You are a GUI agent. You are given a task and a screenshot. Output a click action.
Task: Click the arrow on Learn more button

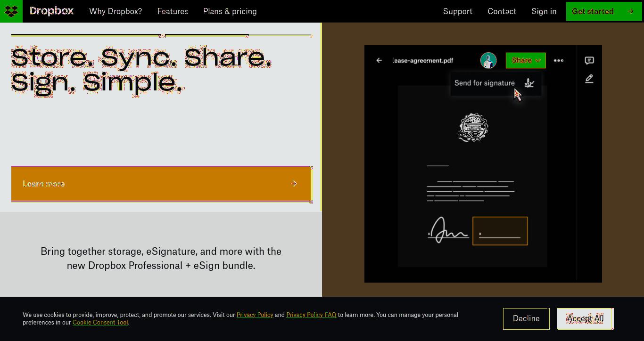294,184
